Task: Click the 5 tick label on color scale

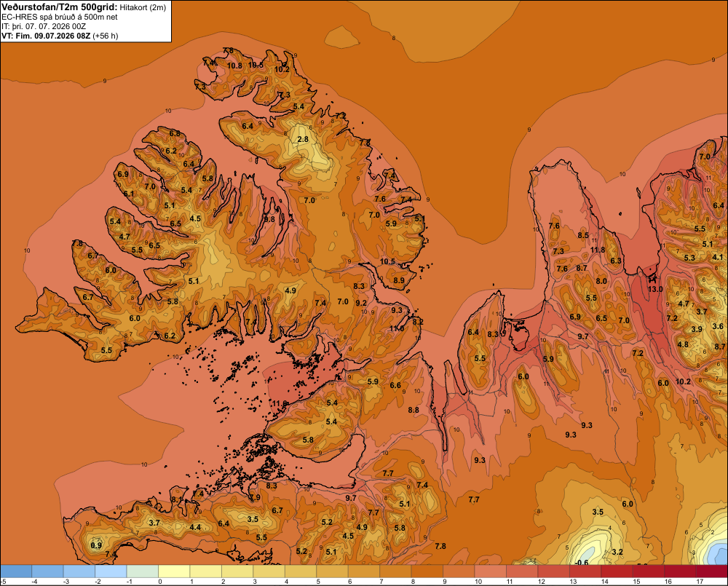Action: click(319, 582)
